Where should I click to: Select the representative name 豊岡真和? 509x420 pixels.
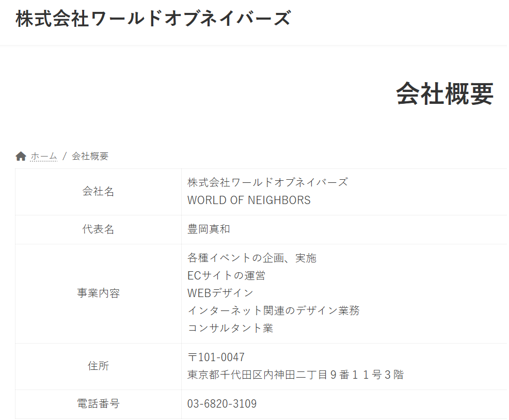click(x=209, y=229)
